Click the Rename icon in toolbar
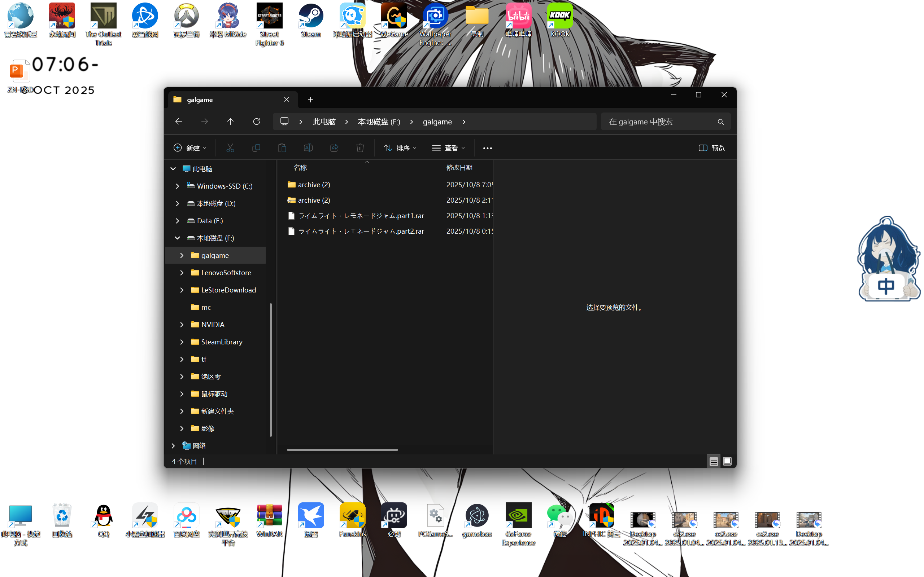This screenshot has width=924, height=577. pyautogui.click(x=308, y=148)
